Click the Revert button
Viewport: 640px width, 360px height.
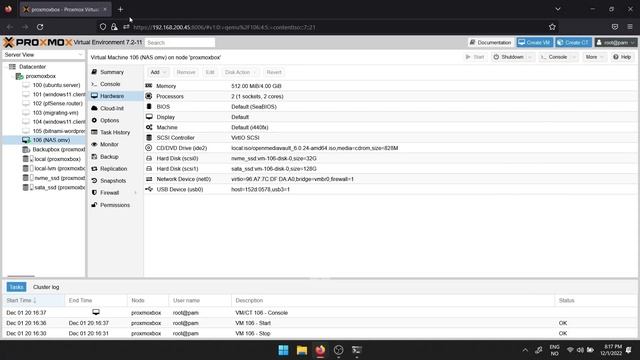point(274,72)
